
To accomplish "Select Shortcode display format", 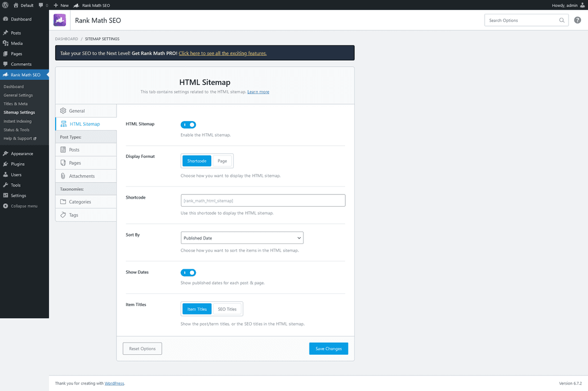I will pos(197,161).
